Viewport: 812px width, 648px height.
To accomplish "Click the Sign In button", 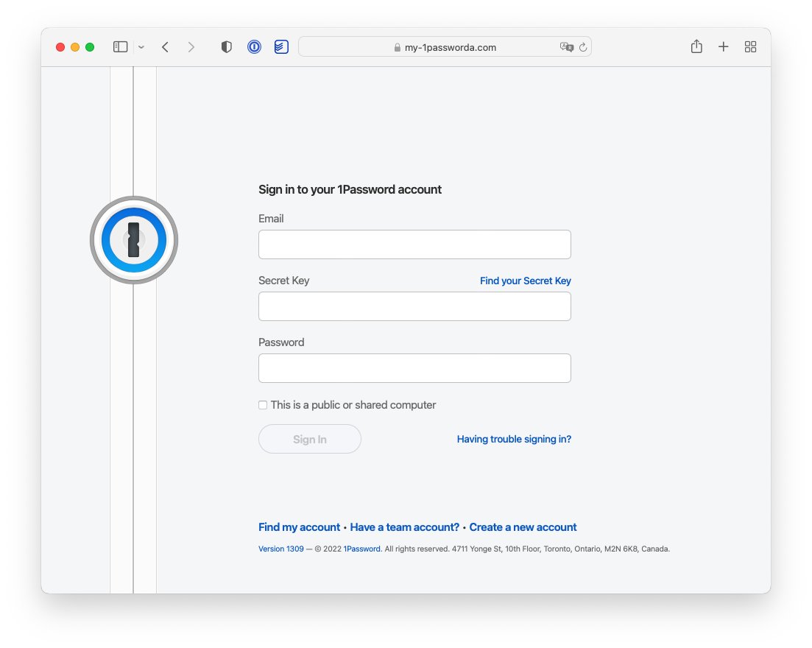I will [x=310, y=440].
